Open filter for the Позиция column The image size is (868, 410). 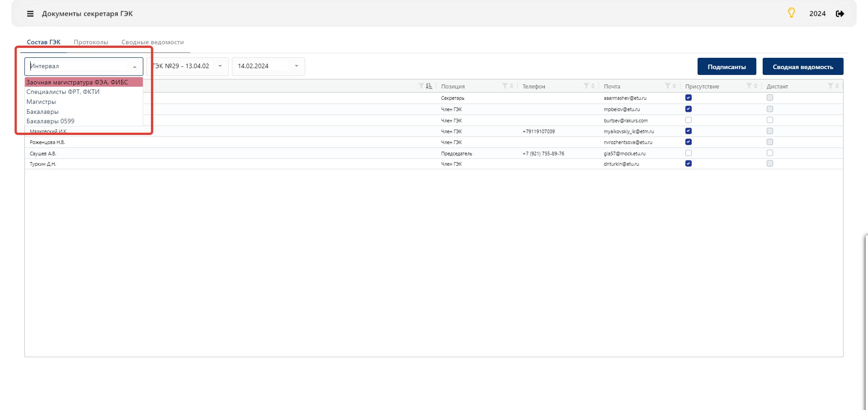tap(505, 86)
